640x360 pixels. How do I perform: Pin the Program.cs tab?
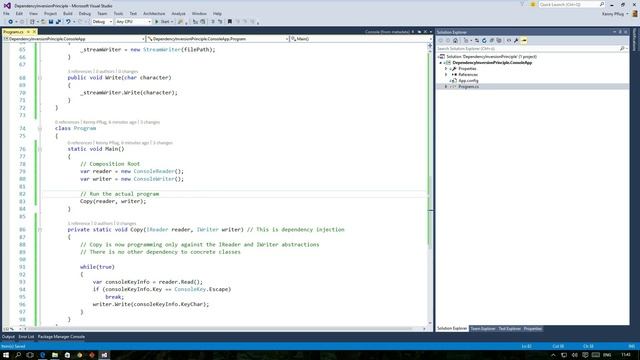pyautogui.click(x=28, y=32)
